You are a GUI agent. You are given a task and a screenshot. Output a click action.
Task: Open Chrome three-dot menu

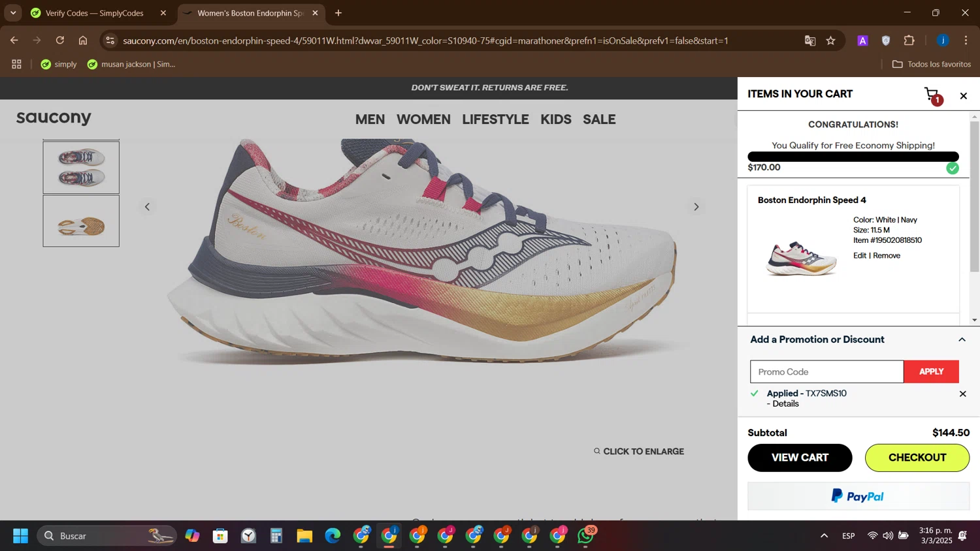pyautogui.click(x=966, y=40)
